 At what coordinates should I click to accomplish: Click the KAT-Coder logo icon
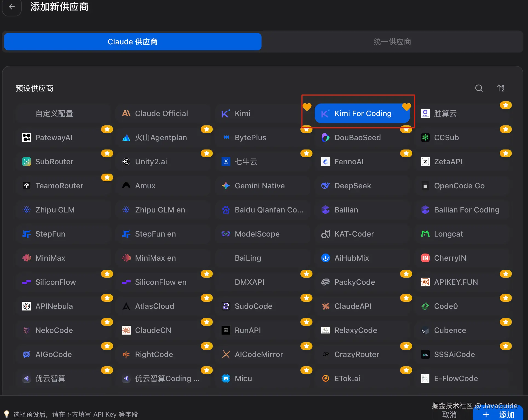pos(325,234)
